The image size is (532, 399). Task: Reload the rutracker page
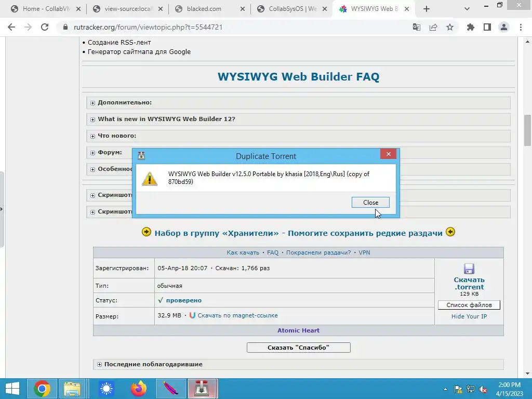click(45, 27)
